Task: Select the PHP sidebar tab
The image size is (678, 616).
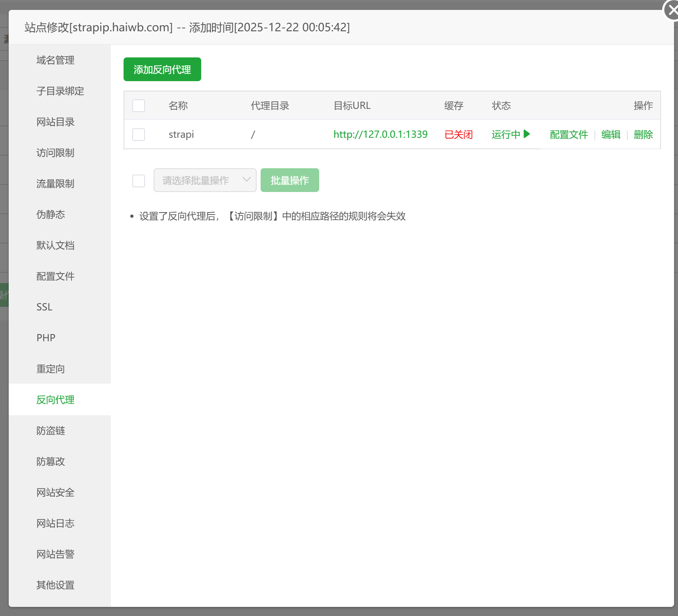Action: tap(46, 338)
